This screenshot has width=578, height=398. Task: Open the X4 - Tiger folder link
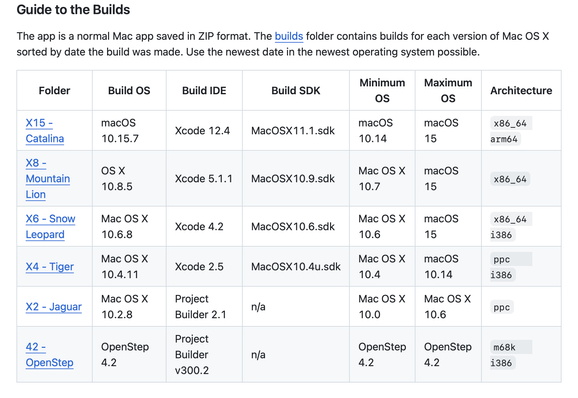pyautogui.click(x=50, y=266)
